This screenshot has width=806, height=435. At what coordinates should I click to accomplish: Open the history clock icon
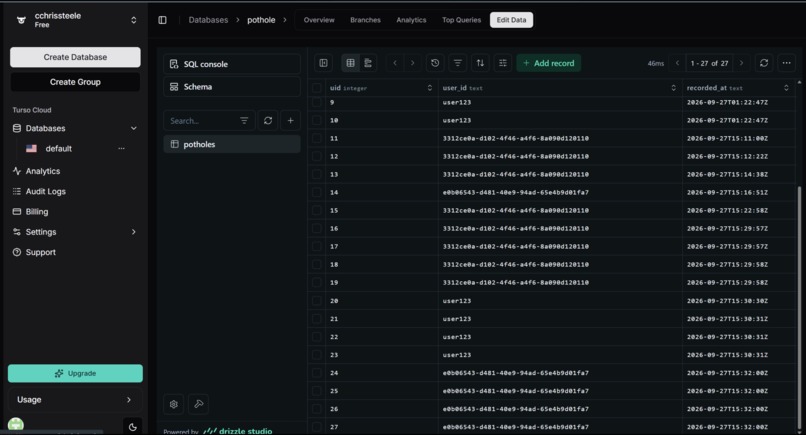(435, 63)
